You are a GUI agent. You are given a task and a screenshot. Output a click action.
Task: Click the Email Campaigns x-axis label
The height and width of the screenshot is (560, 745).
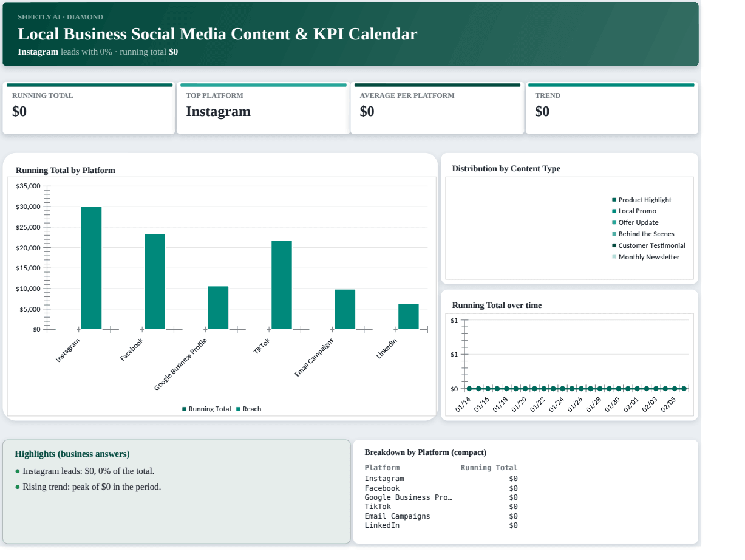[314, 357]
